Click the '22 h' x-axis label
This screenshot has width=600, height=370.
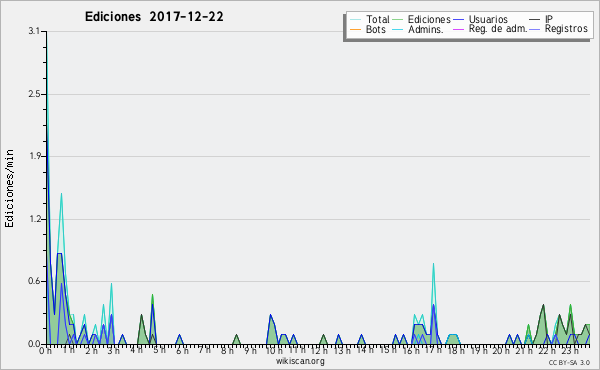click(547, 351)
